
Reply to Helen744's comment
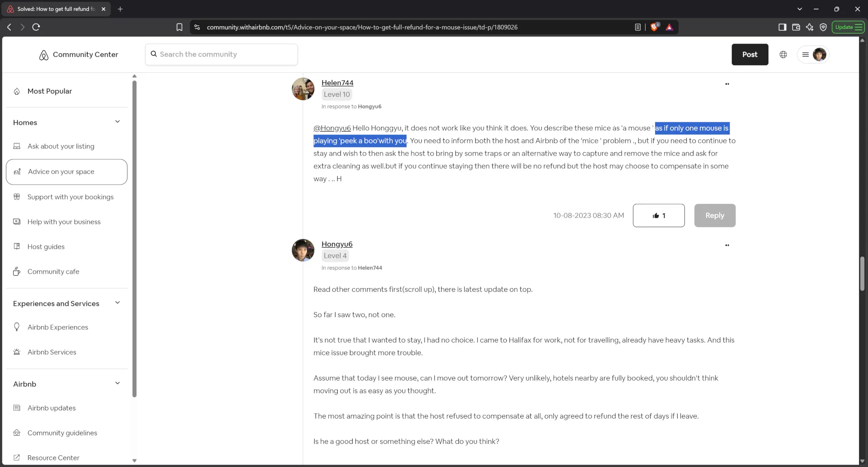click(x=715, y=215)
